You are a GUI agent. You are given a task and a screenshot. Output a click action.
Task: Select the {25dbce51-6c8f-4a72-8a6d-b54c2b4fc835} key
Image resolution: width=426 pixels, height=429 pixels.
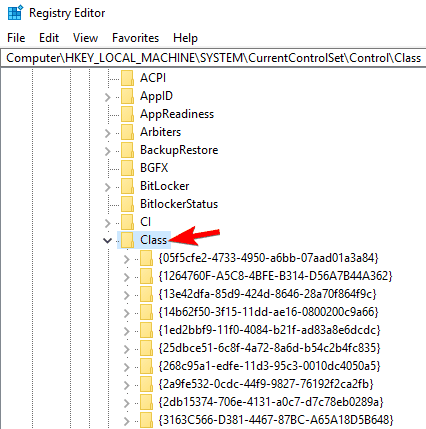270,348
